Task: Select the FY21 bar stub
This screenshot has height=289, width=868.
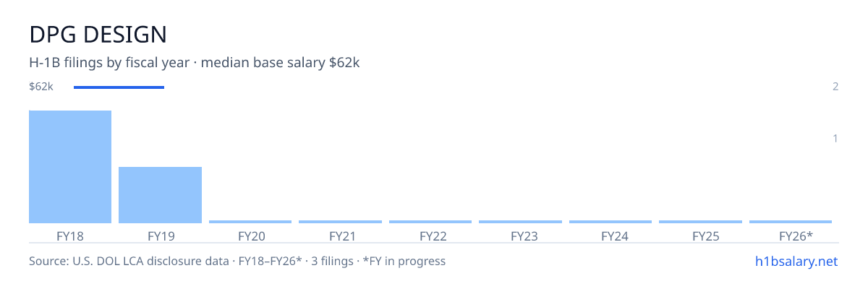Action: pyautogui.click(x=340, y=222)
